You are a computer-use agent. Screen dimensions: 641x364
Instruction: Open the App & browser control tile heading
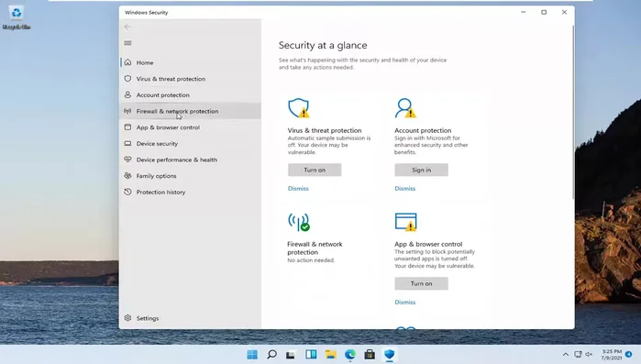[428, 244]
